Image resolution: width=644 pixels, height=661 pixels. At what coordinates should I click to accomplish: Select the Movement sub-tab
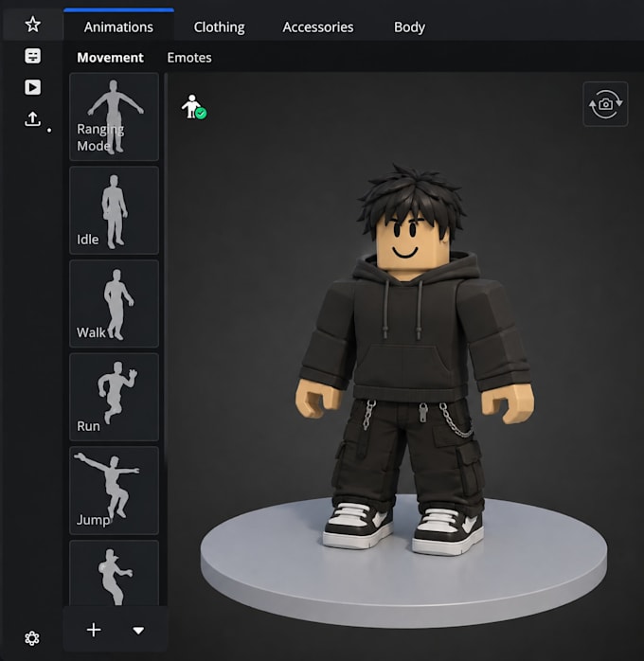tap(110, 58)
